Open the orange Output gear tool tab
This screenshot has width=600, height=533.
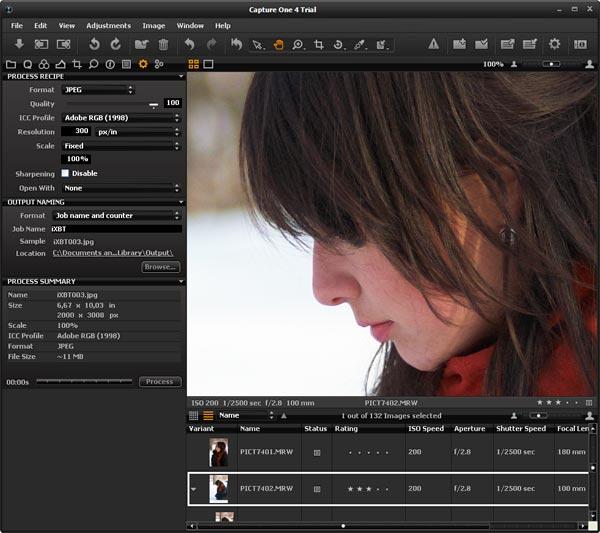143,64
